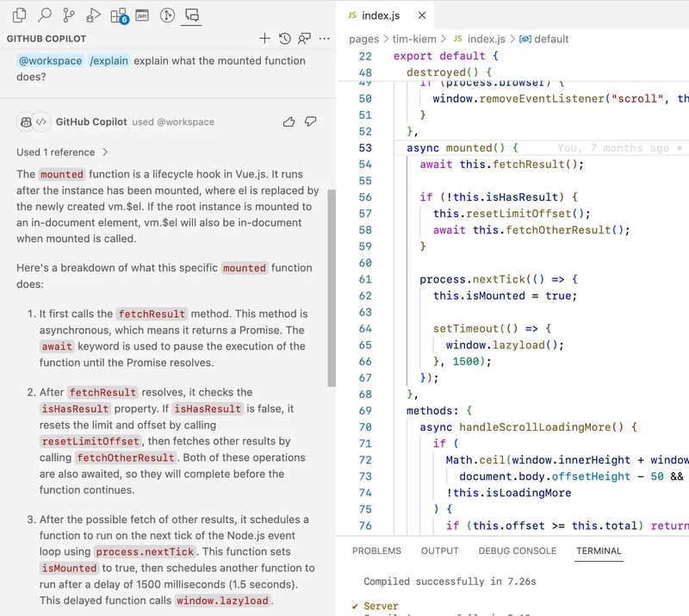
Task: Open the Git Graph view icon
Action: tap(167, 16)
